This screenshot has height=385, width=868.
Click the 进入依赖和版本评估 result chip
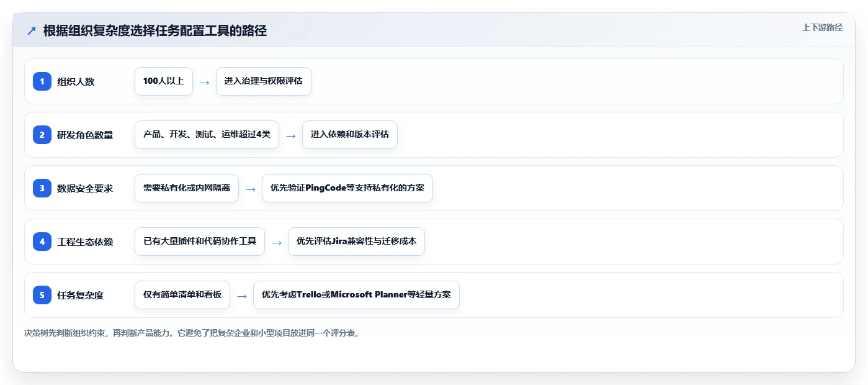click(x=350, y=135)
